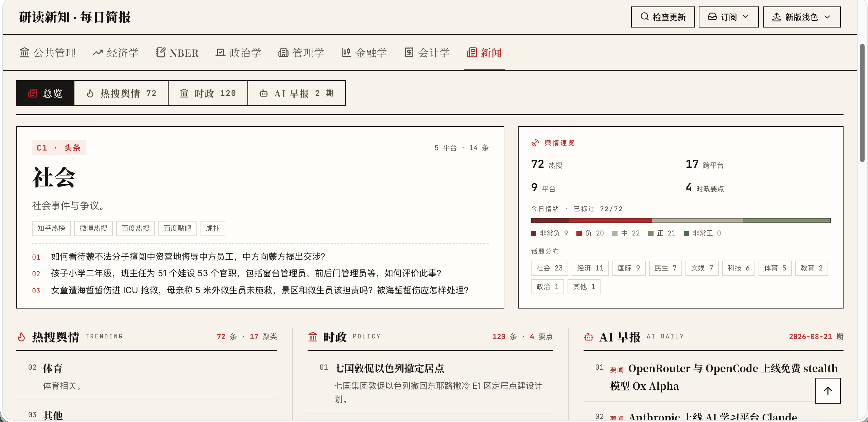Click the inbox icon in 订阅
Image resolution: width=868 pixels, height=422 pixels.
(x=712, y=17)
